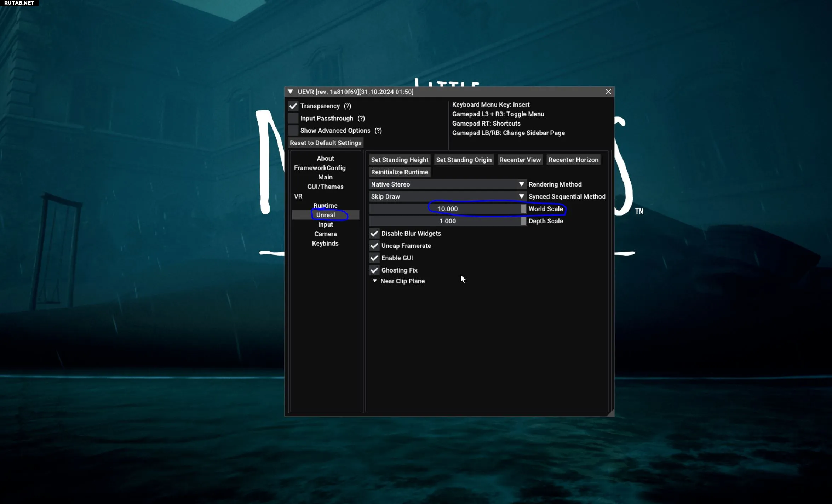Screen dimensions: 832x504
Task: Open the Rendering Method dropdown
Action: point(447,184)
